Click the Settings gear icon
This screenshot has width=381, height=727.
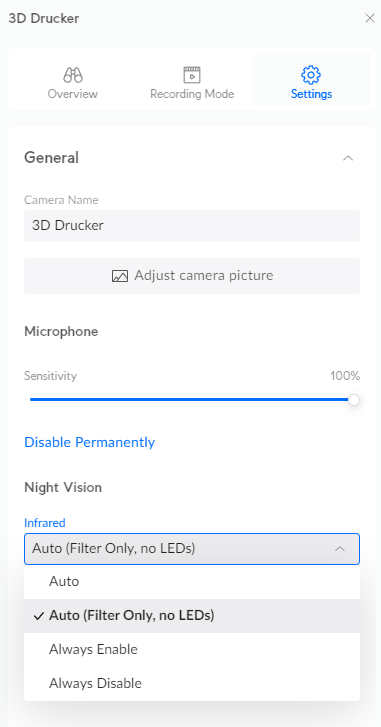coord(311,75)
